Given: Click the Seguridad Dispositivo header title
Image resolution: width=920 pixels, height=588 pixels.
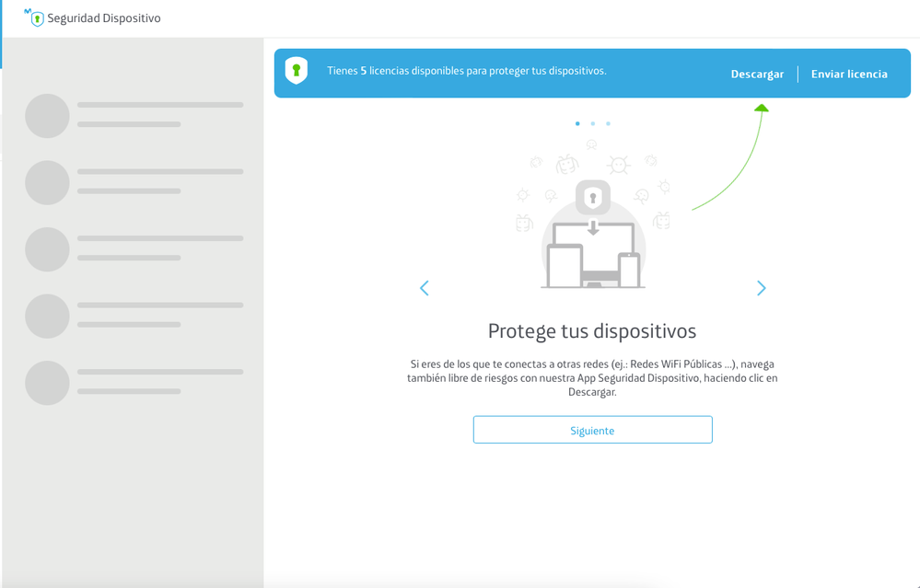Looking at the screenshot, I should click(x=104, y=18).
